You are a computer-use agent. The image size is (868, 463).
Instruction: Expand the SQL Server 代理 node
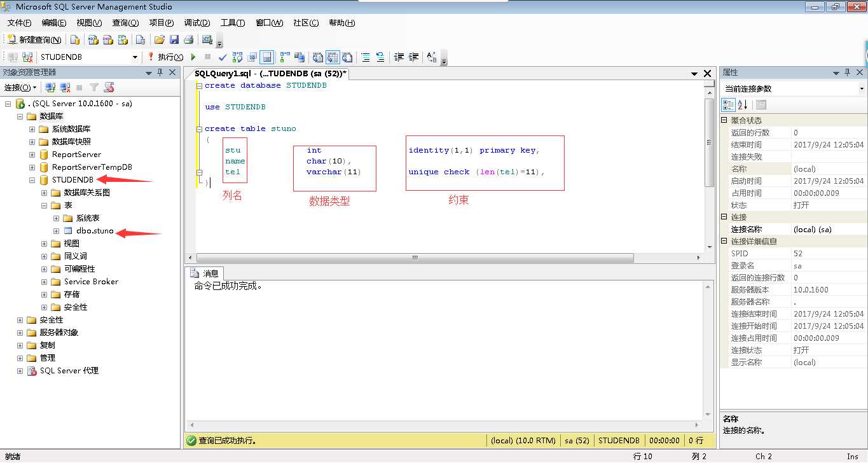pyautogui.click(x=20, y=371)
